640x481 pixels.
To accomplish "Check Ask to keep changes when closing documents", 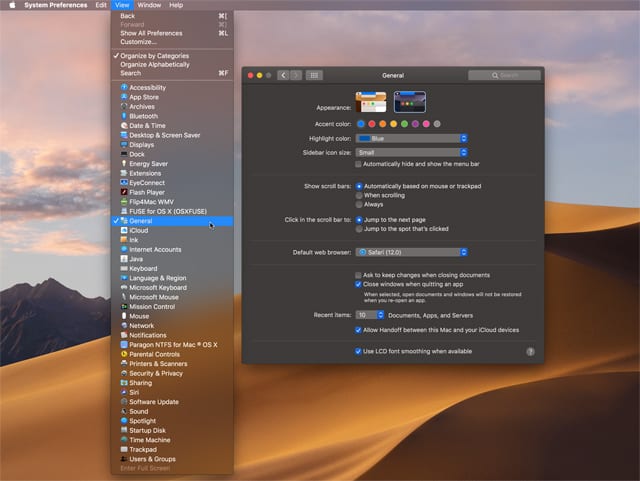I will (x=359, y=275).
